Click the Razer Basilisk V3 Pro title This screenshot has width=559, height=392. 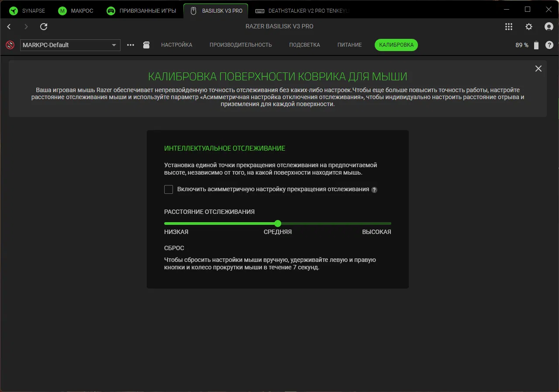[279, 27]
